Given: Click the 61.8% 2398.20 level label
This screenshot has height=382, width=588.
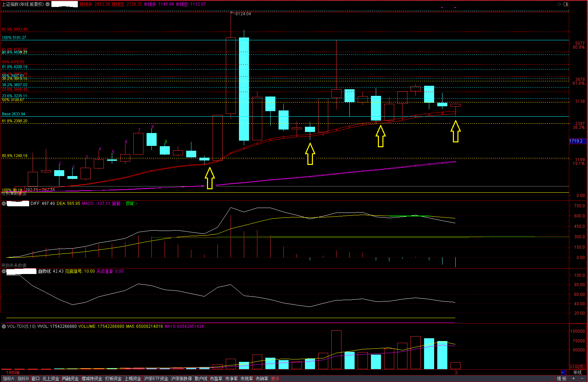Looking at the screenshot, I should pos(15,121).
